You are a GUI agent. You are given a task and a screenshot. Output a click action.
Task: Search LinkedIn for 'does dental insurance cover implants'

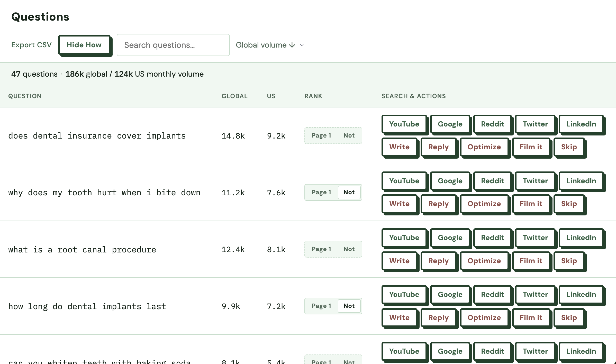[x=581, y=124]
